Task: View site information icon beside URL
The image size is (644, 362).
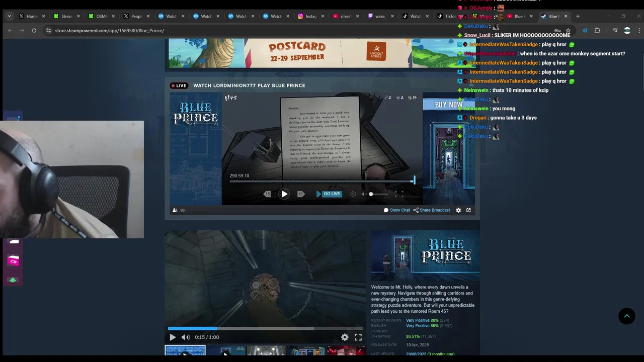Action: coord(48,31)
